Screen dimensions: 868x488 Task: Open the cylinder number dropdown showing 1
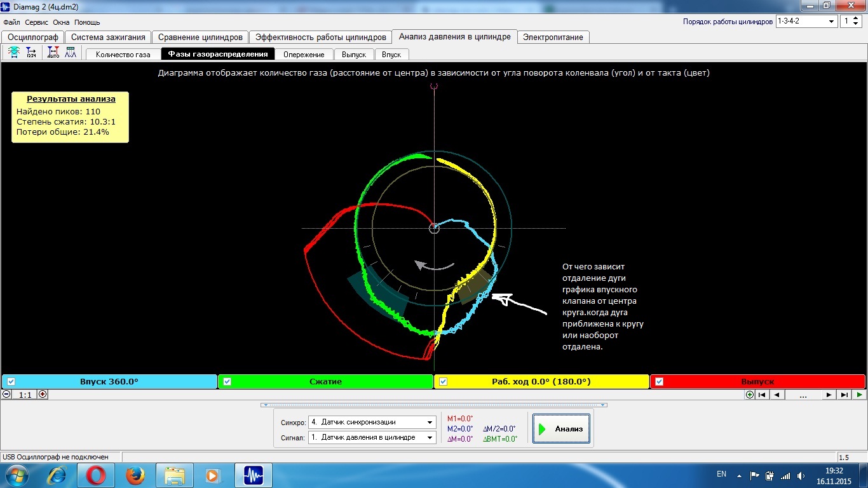click(851, 21)
